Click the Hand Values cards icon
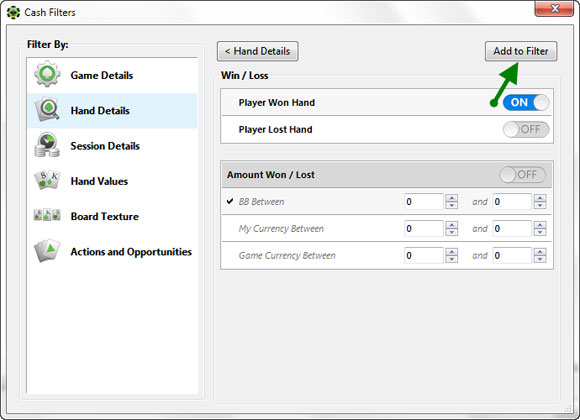Image resolution: width=580 pixels, height=420 pixels. click(47, 180)
